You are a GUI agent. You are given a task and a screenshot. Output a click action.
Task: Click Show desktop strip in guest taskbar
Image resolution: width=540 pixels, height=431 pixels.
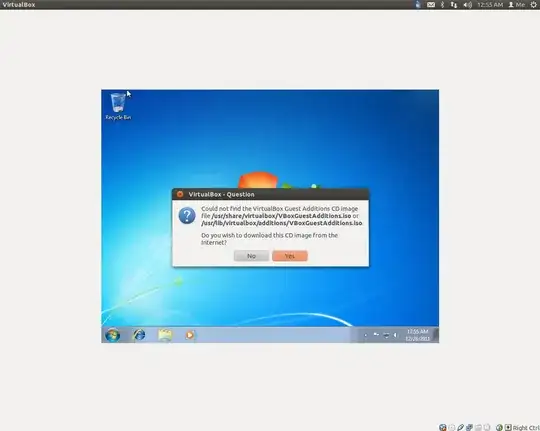[436, 335]
